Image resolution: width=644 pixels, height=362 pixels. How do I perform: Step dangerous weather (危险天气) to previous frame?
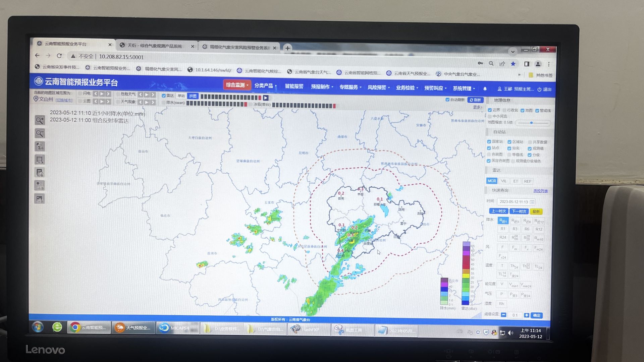[141, 95]
